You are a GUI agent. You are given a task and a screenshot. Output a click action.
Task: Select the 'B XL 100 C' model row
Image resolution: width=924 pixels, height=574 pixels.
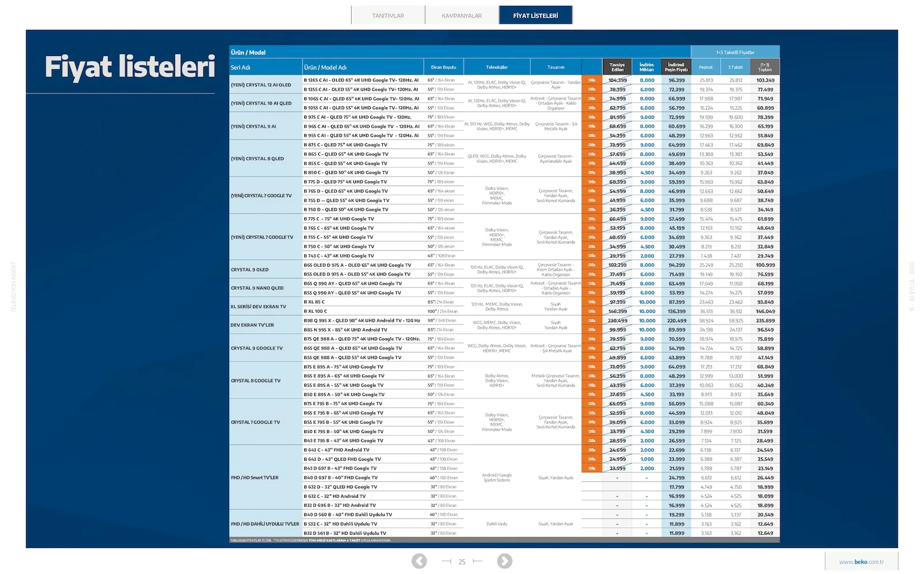tap(315, 311)
